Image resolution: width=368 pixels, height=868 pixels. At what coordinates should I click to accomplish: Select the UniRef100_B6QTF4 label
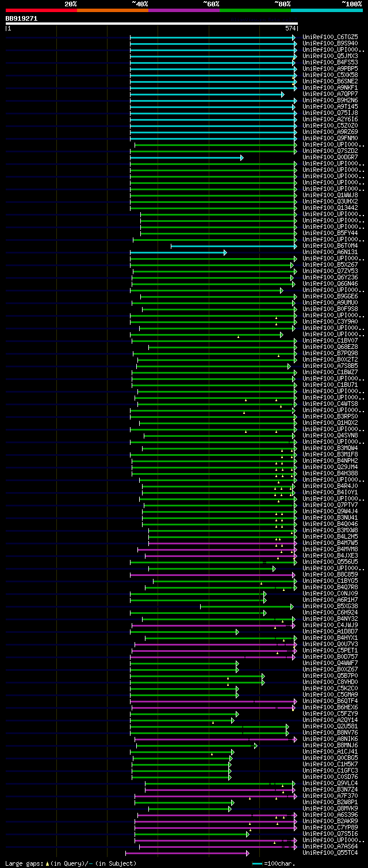click(x=330, y=701)
